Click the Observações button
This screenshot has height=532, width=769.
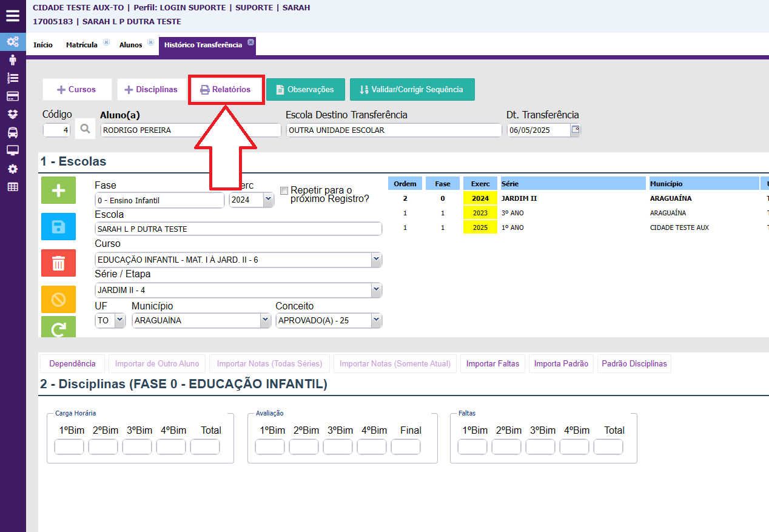point(305,89)
